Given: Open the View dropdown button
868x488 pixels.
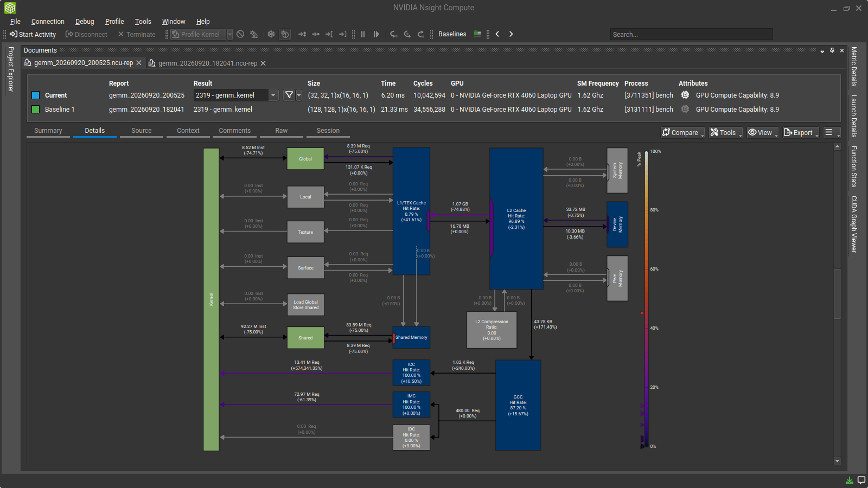Looking at the screenshot, I should [763, 133].
